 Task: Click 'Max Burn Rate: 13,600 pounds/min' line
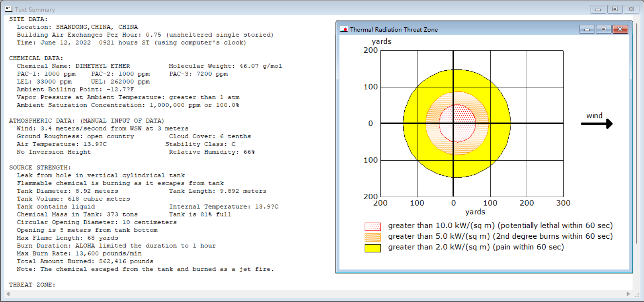point(79,254)
